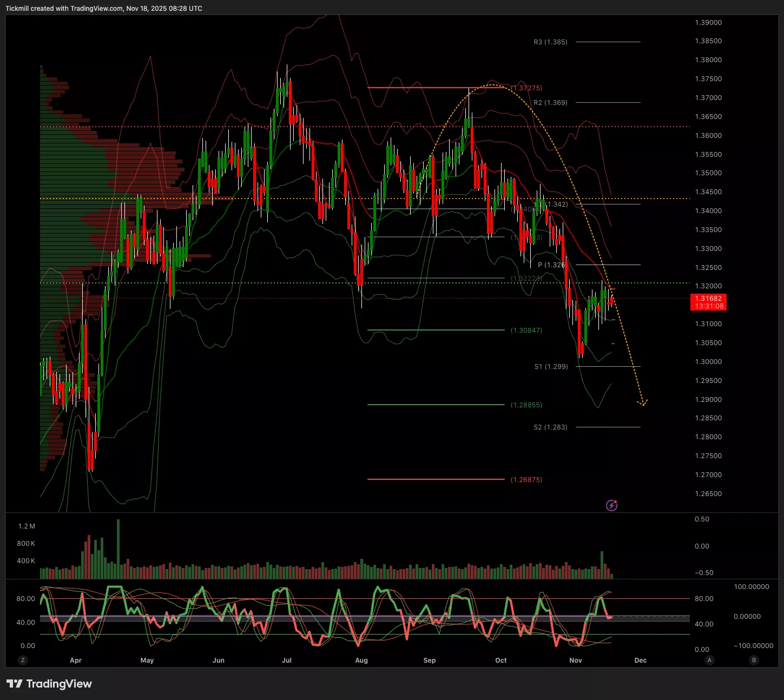Select the S1 (1.299) support label
This screenshot has width=784, height=700.
[551, 367]
